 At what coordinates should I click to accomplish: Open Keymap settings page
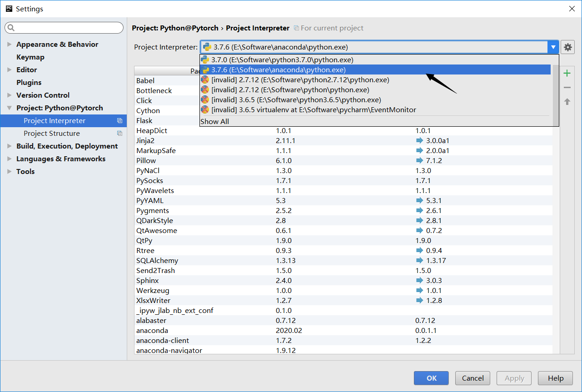pyautogui.click(x=30, y=57)
